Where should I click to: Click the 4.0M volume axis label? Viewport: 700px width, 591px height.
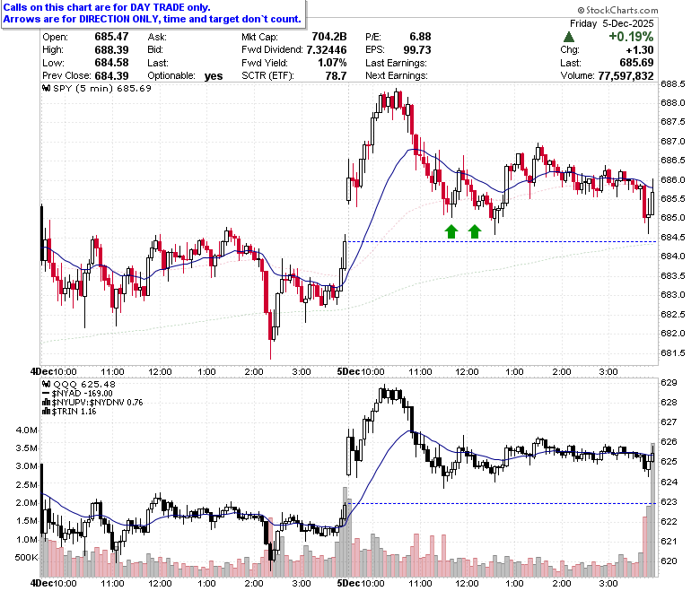26,430
